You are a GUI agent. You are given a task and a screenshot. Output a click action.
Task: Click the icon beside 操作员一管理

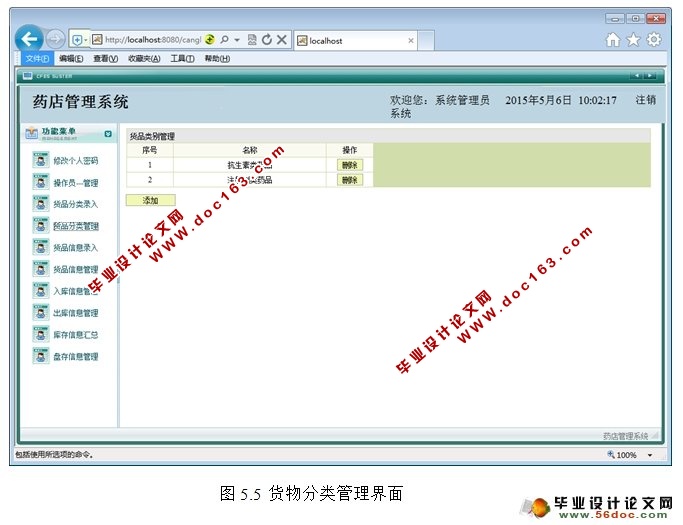(x=41, y=182)
